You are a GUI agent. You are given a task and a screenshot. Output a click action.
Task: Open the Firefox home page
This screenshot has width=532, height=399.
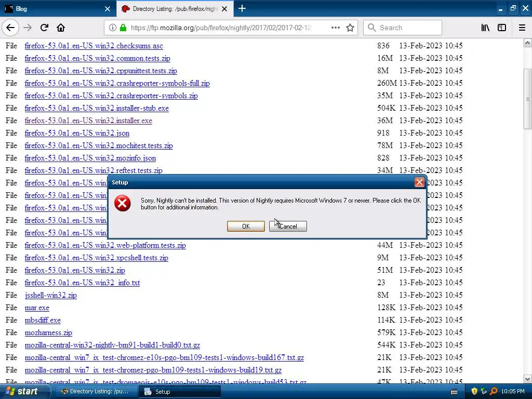click(x=61, y=28)
